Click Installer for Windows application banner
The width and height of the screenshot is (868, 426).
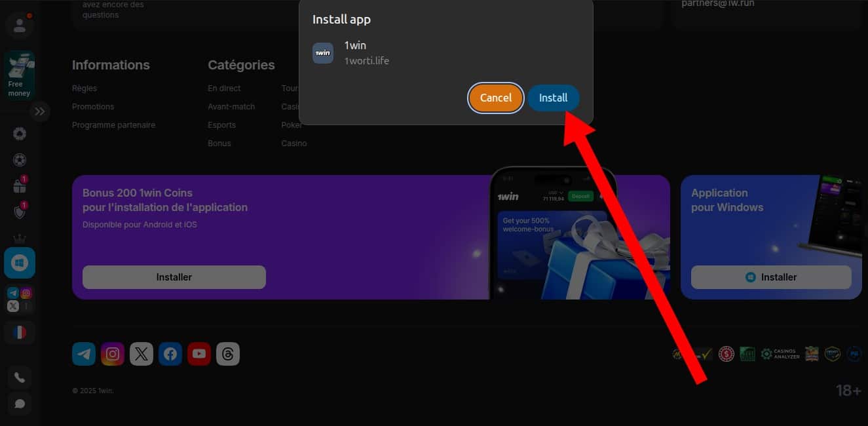click(771, 277)
